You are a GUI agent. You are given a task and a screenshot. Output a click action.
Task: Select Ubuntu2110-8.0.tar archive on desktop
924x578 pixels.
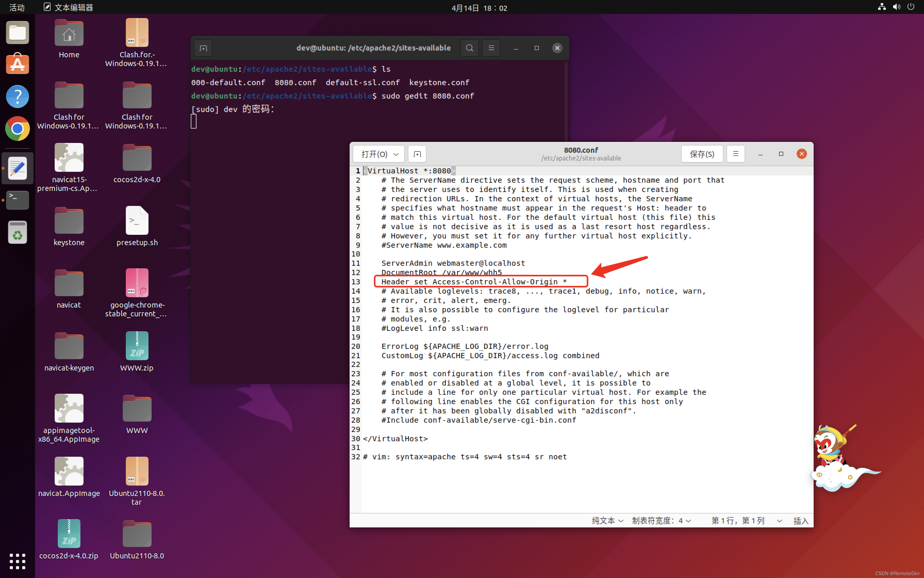137,481
